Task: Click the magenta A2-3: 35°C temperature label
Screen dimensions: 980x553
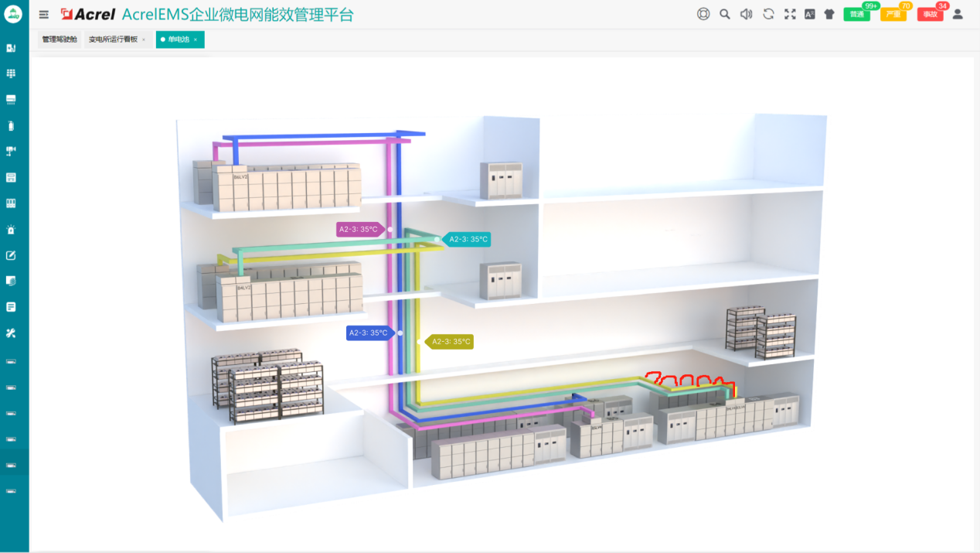Action: point(359,229)
